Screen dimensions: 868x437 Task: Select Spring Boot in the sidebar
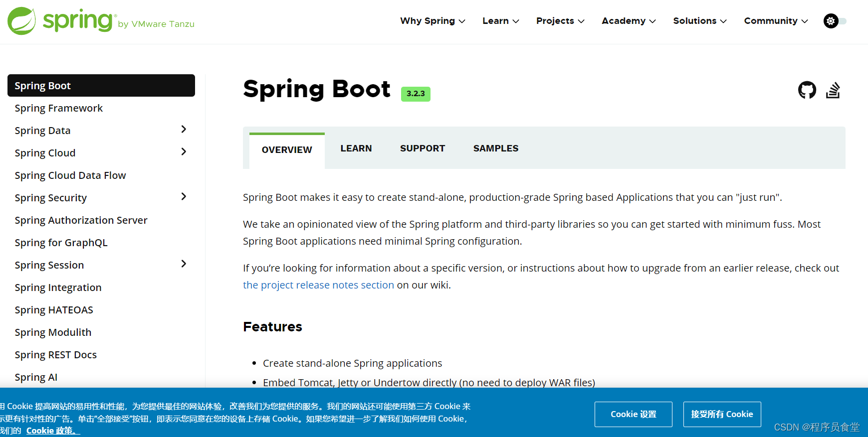pos(101,86)
